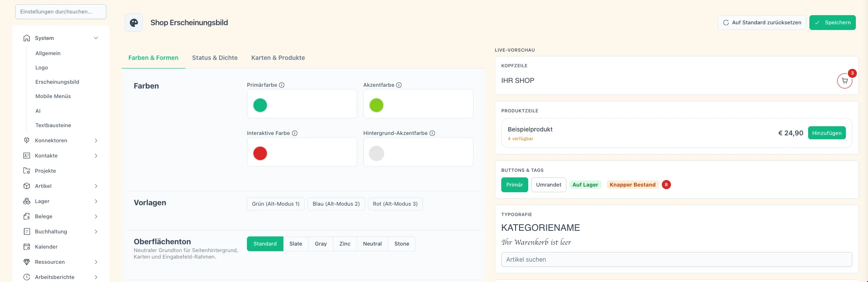
Task: Open the Akzentfarbe lime color swatch
Action: (376, 105)
